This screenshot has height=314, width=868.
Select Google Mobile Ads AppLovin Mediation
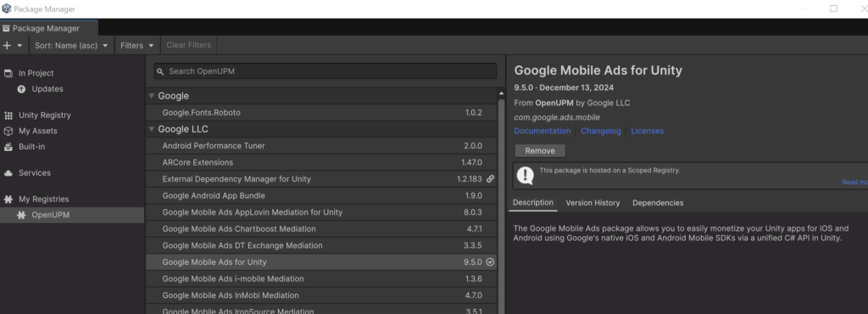[321, 212]
